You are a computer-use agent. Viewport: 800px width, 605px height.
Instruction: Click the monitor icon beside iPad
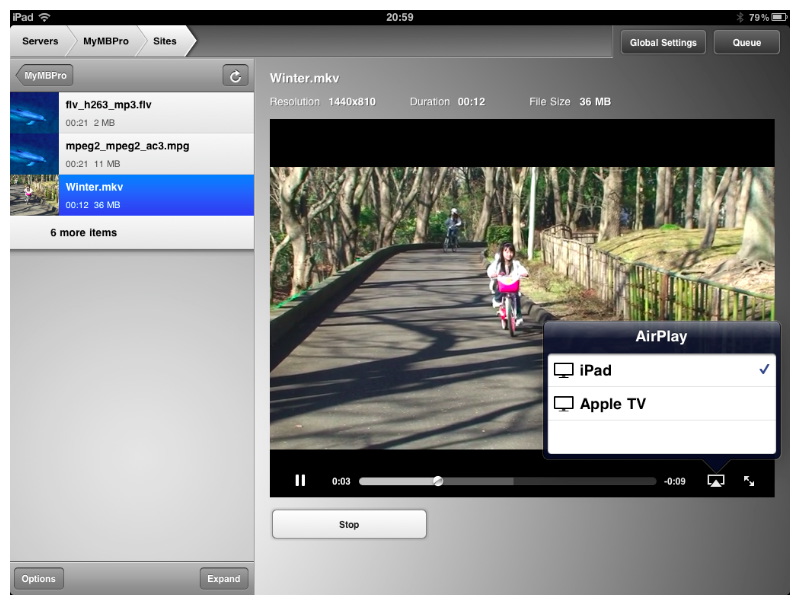pos(564,370)
